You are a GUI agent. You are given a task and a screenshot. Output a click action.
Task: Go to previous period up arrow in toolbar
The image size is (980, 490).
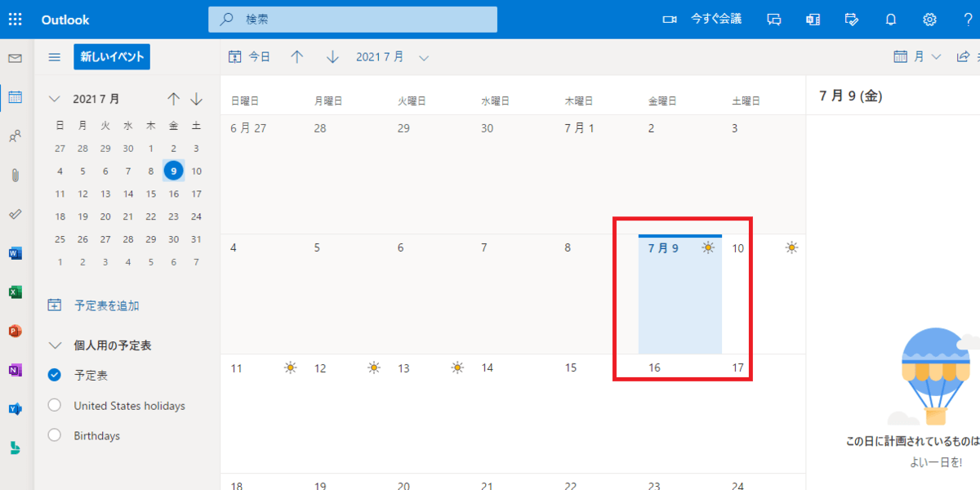coord(297,57)
